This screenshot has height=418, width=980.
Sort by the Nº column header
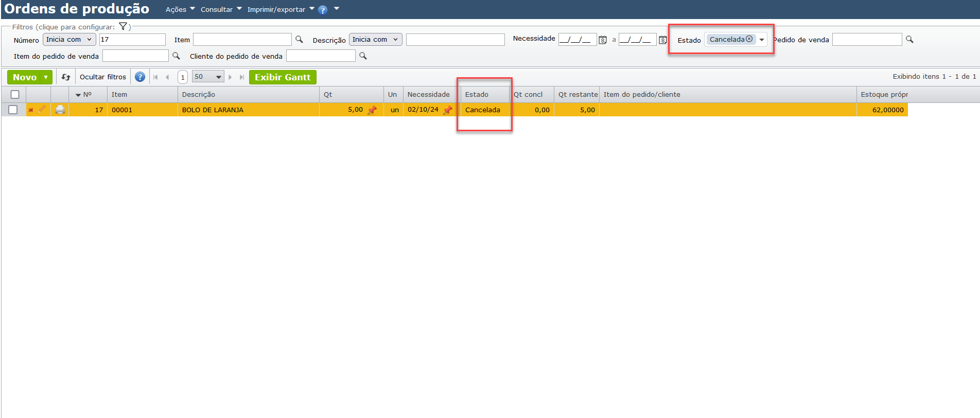[87, 95]
